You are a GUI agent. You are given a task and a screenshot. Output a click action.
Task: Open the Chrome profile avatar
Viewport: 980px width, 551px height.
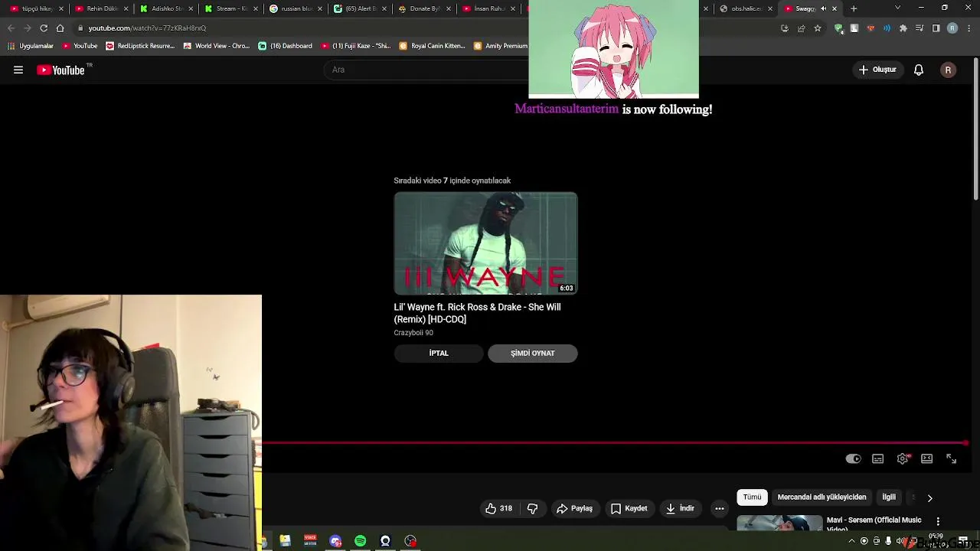952,28
